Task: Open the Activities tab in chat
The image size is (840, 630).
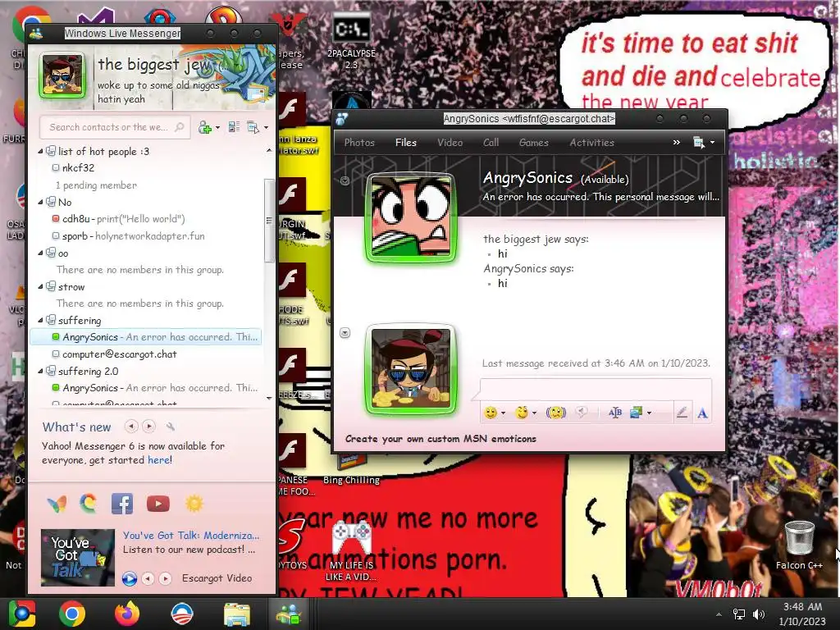Action: tap(591, 143)
